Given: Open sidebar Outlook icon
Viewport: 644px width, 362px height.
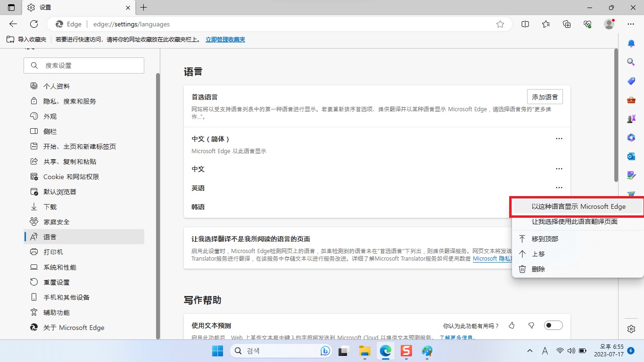Looking at the screenshot, I should (631, 156).
